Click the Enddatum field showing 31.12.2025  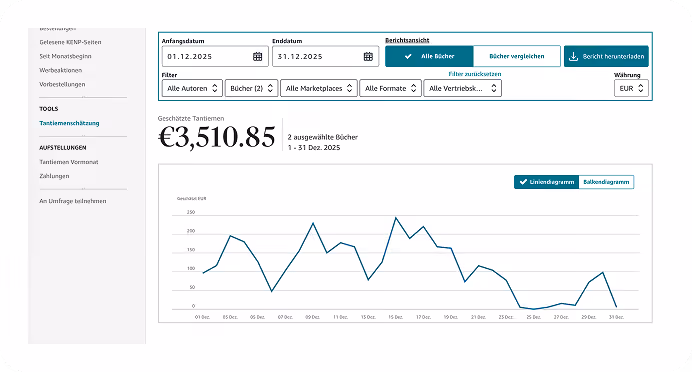[325, 56]
